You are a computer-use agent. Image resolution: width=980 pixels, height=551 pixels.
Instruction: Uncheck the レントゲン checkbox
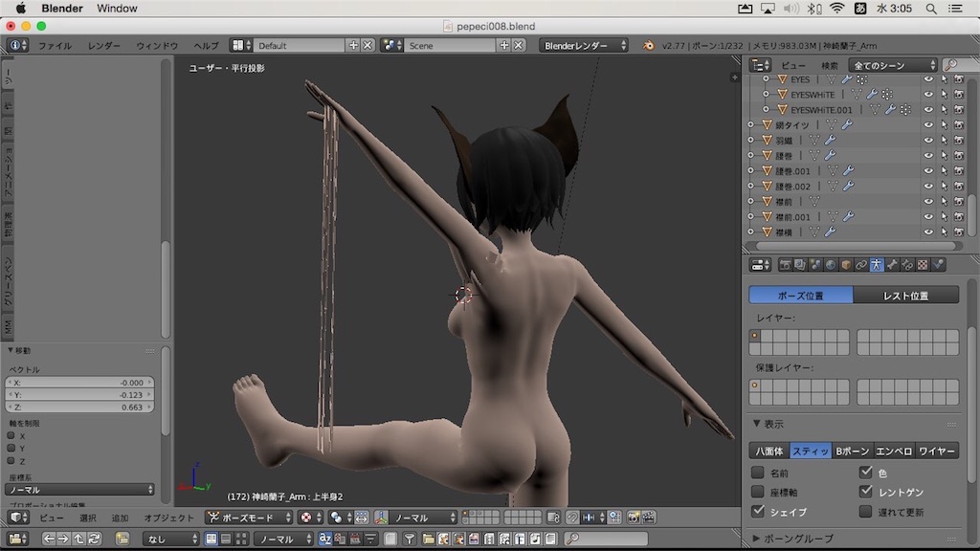tap(865, 492)
